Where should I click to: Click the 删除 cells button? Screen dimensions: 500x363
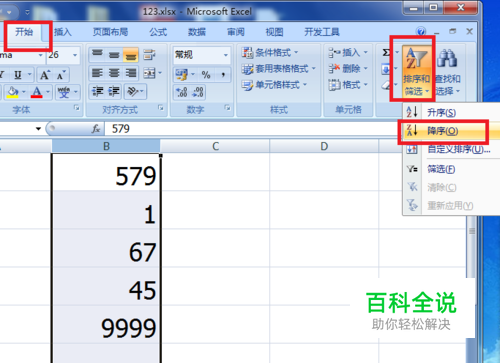pyautogui.click(x=348, y=69)
